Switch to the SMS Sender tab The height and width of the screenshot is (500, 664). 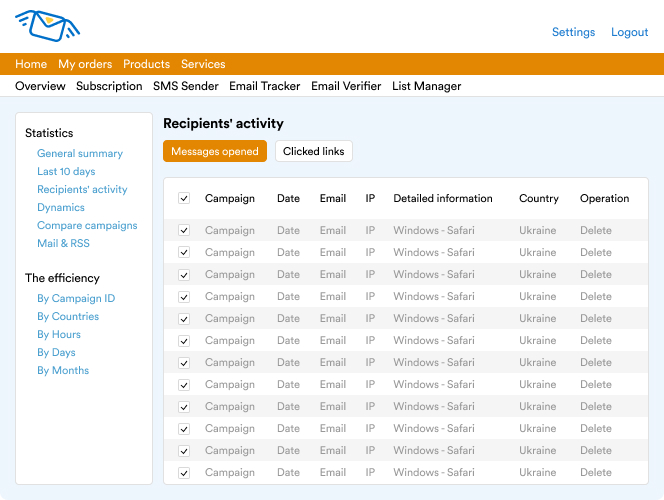186,86
